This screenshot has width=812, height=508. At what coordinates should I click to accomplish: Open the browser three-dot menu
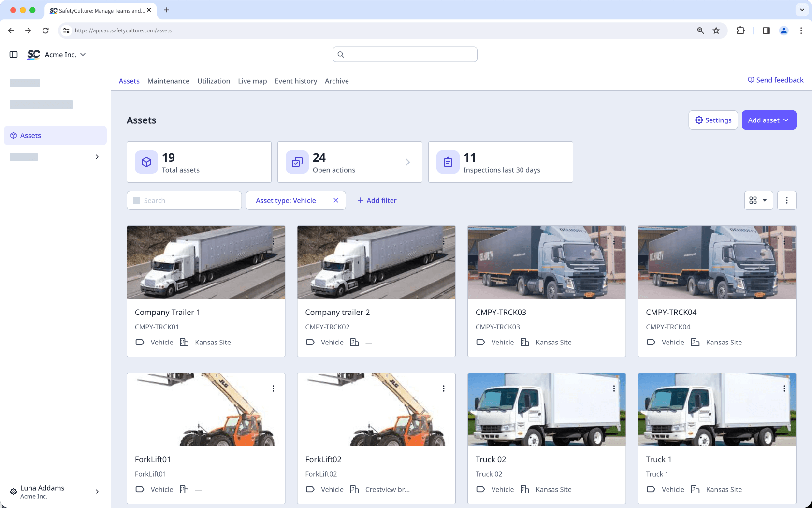(801, 30)
